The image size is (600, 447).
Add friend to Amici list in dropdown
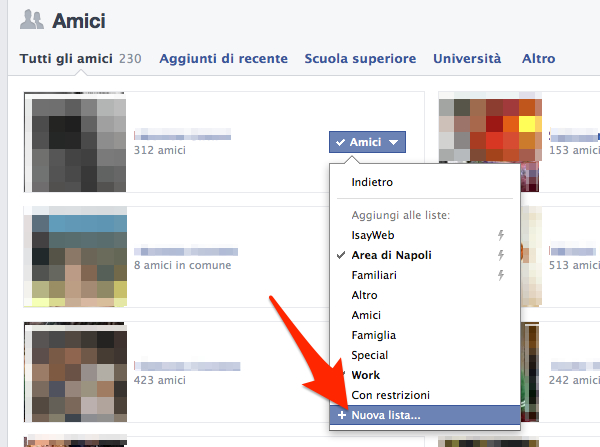pos(425,315)
